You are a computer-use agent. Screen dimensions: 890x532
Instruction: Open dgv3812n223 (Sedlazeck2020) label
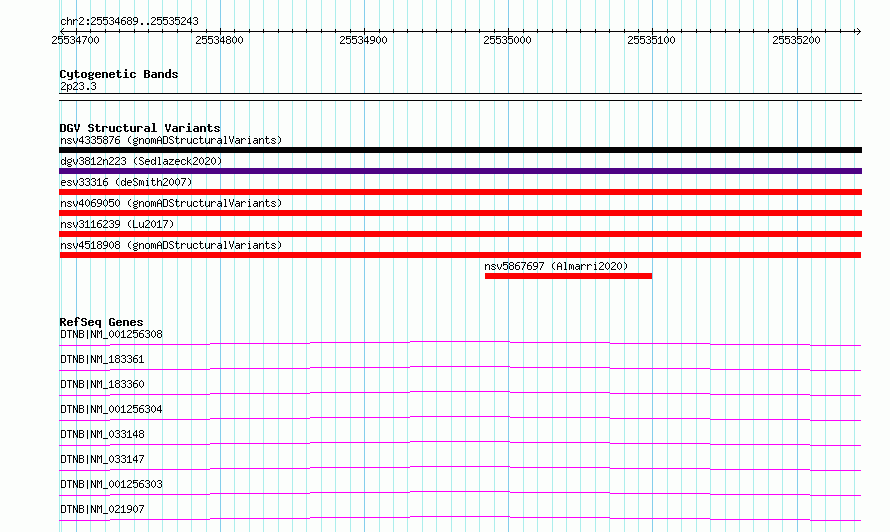point(141,161)
